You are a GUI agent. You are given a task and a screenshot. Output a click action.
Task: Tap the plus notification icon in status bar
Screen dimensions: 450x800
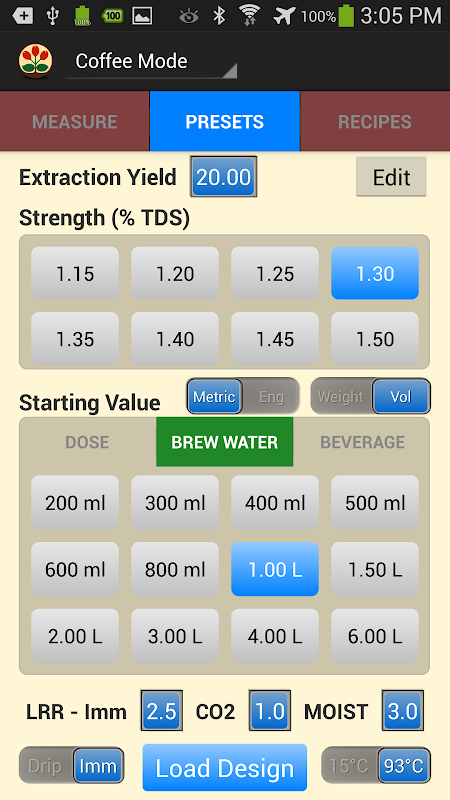pyautogui.click(x=22, y=16)
